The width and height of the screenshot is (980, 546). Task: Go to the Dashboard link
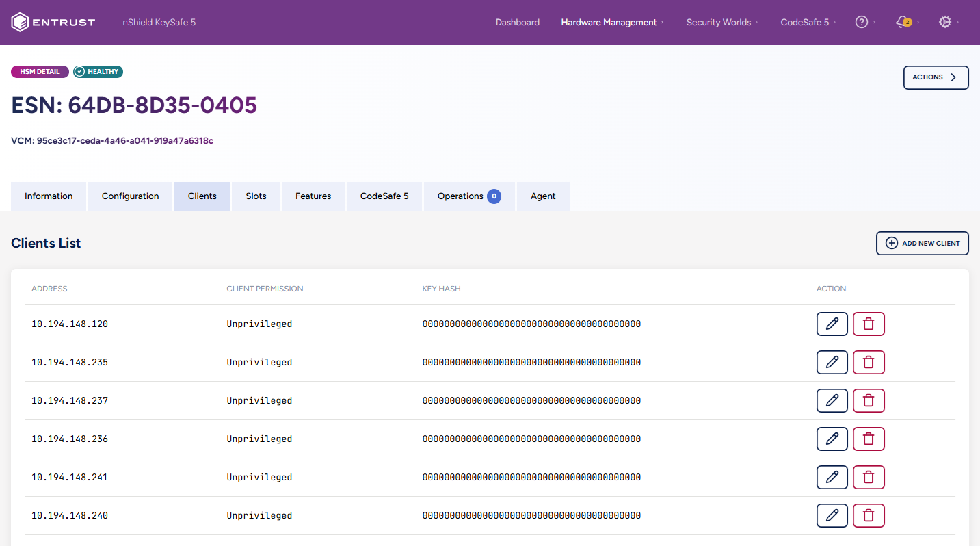tap(517, 23)
